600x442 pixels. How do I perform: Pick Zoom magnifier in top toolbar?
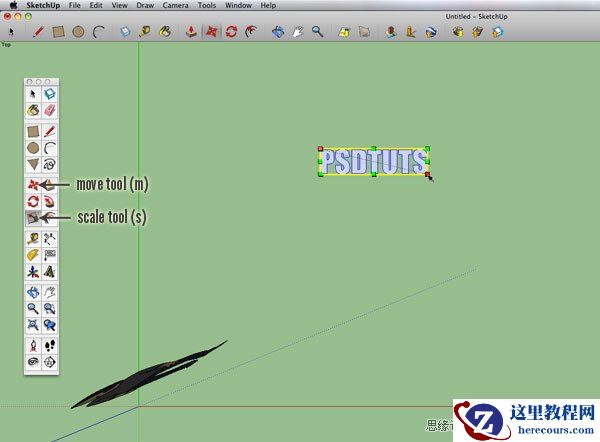pos(318,31)
